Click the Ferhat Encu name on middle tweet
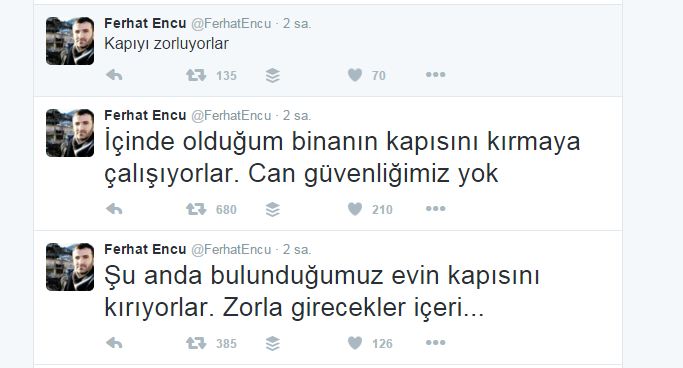Screen dimensions: 683x368 [145, 115]
